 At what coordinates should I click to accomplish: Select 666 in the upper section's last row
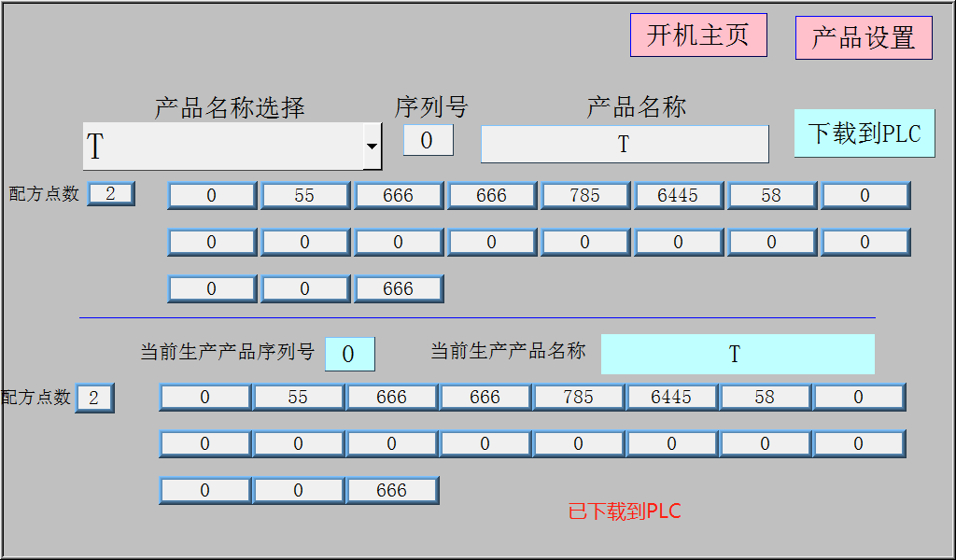click(x=399, y=288)
